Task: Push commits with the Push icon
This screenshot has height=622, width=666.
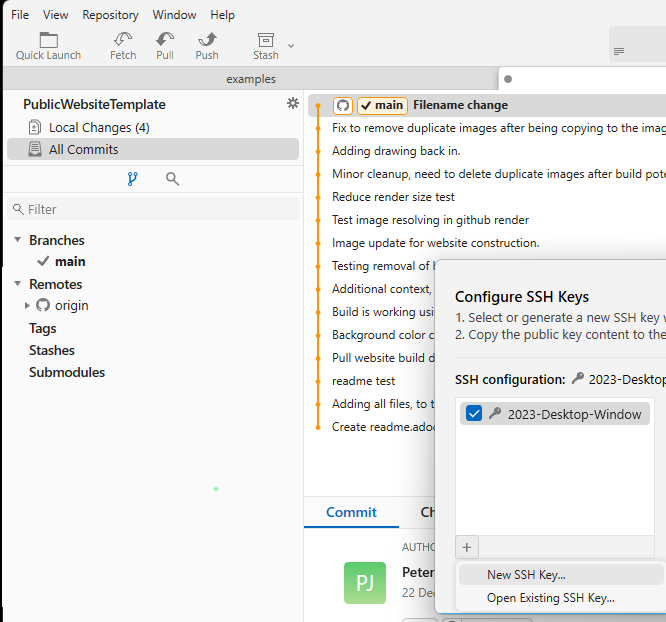Action: (207, 40)
